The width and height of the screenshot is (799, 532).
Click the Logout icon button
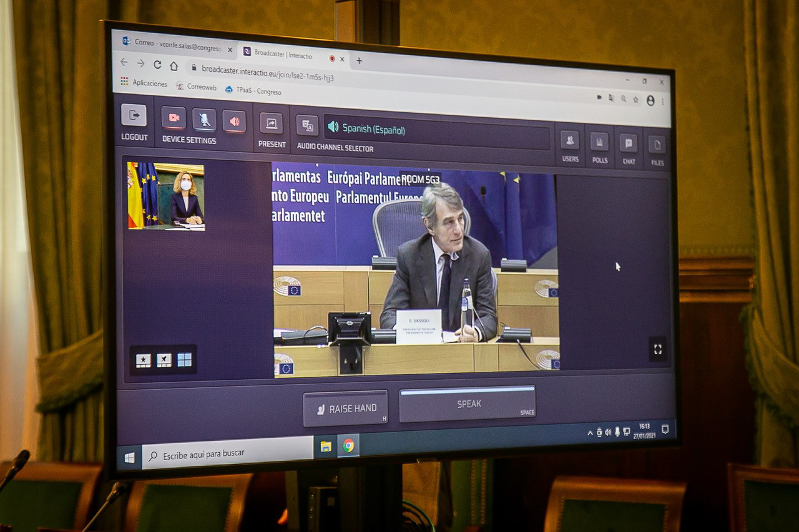134,115
